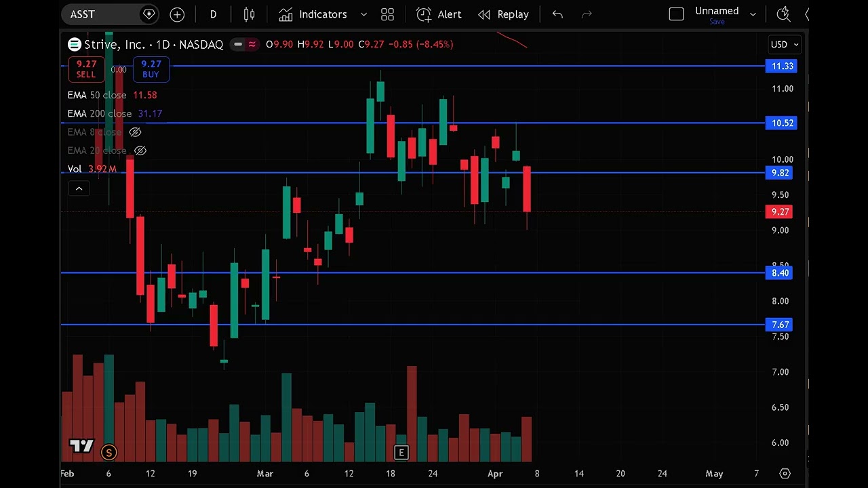Click the orange S split marker

click(x=108, y=453)
